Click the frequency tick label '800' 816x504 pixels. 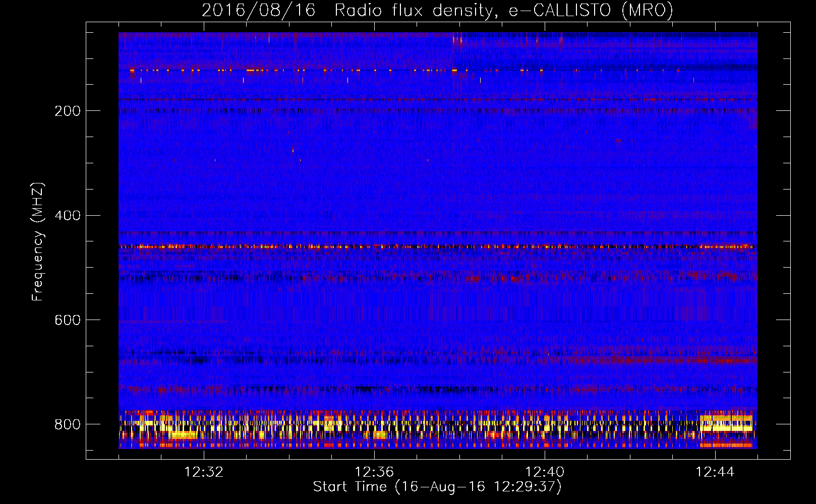68,424
